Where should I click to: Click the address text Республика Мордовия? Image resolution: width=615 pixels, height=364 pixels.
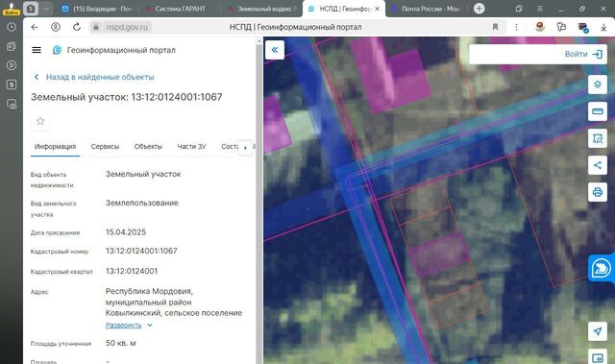tap(149, 292)
